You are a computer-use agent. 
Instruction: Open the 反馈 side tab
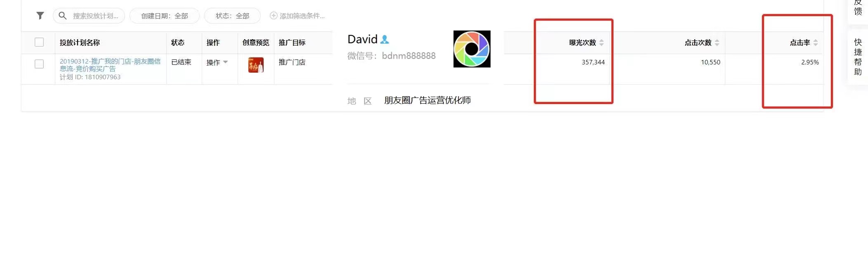coord(858,7)
